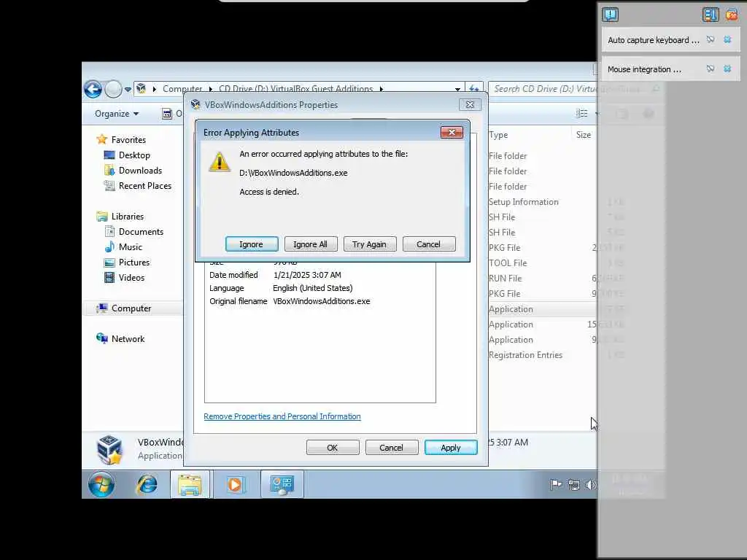This screenshot has width=747, height=560.
Task: Choose Ignore All in the error dialog
Action: tap(311, 244)
